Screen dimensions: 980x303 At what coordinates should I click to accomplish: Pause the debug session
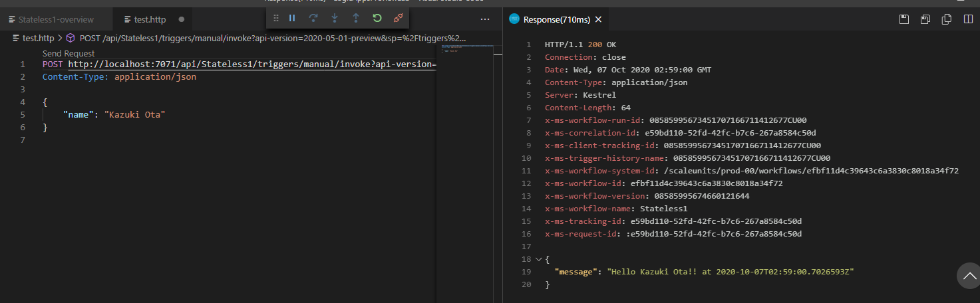click(x=292, y=18)
